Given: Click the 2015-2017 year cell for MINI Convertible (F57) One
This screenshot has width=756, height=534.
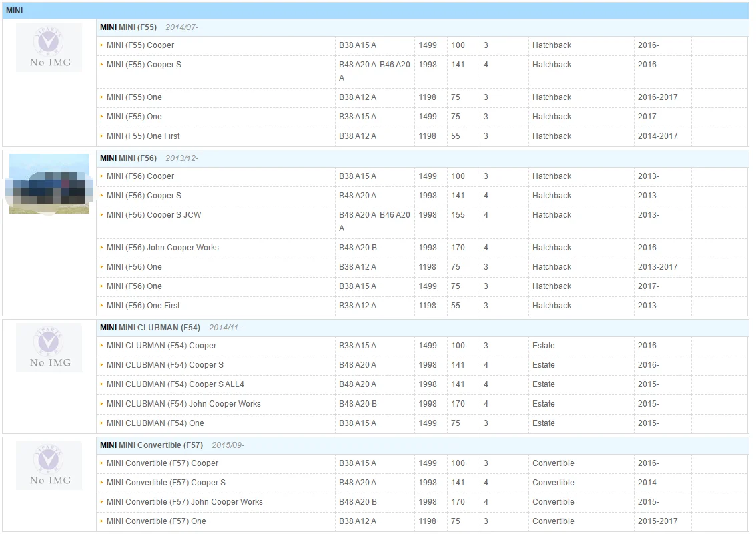Looking at the screenshot, I should click(658, 521).
